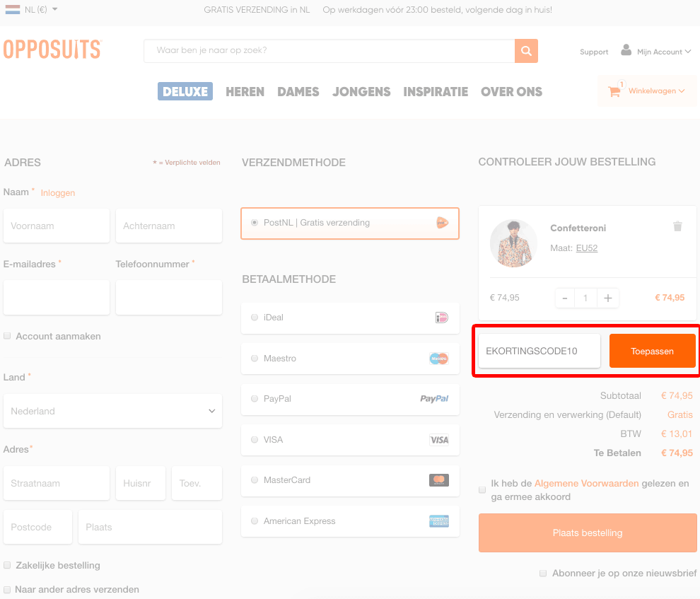This screenshot has width=700, height=599.
Task: Click the Straatnaam input field
Action: click(x=57, y=483)
